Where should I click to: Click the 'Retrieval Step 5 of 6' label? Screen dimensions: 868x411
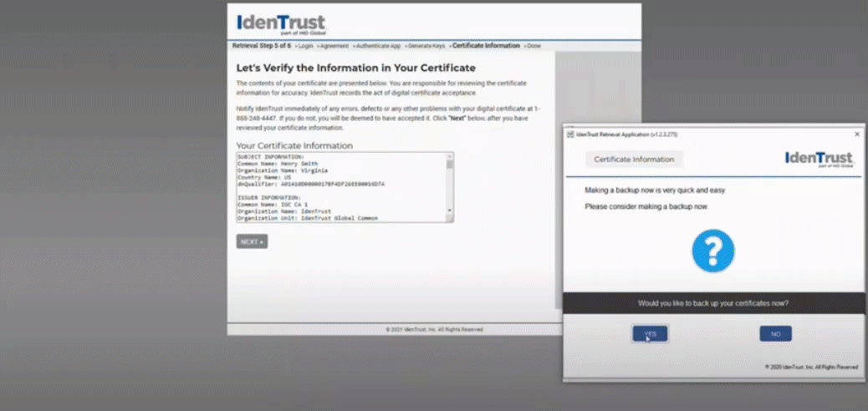(x=261, y=46)
